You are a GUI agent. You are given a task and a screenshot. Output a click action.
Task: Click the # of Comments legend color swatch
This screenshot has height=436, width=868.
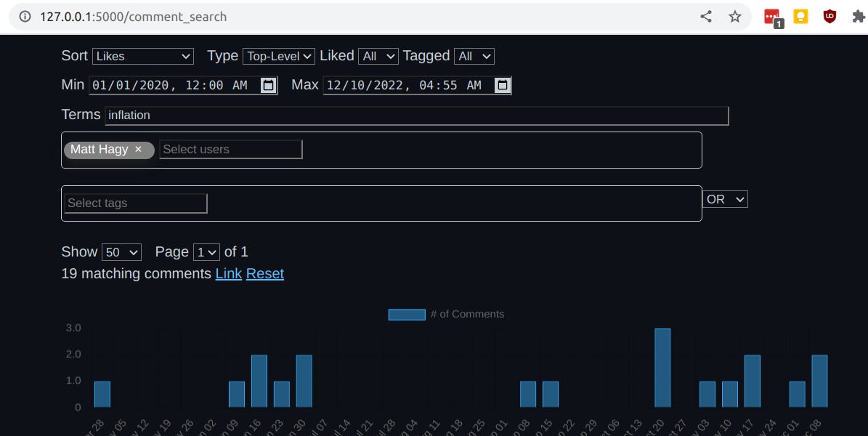pos(407,314)
